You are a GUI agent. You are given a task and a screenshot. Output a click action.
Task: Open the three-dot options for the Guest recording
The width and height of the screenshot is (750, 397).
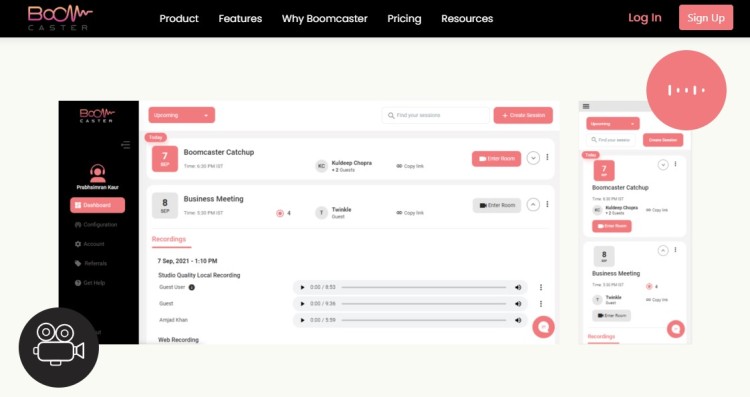(x=541, y=304)
